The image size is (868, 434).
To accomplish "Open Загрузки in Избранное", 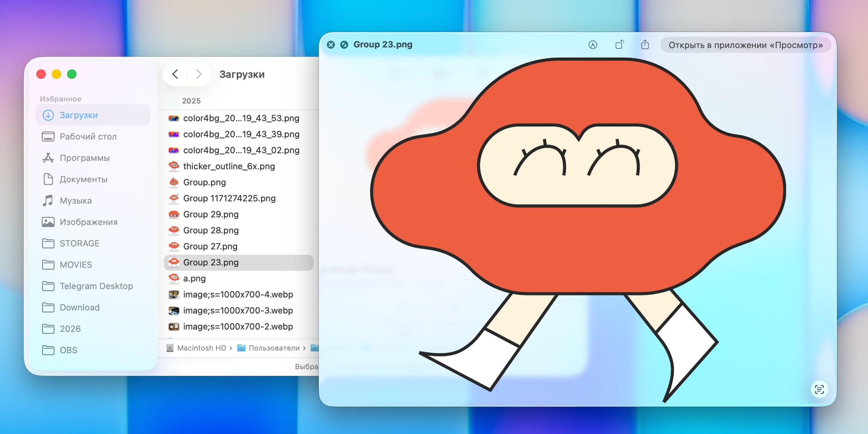I will (x=79, y=115).
